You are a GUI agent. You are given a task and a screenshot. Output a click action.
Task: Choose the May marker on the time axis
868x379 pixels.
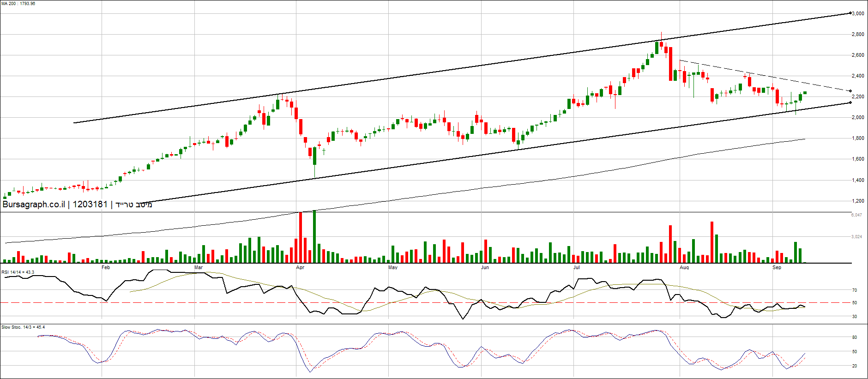[x=392, y=268]
